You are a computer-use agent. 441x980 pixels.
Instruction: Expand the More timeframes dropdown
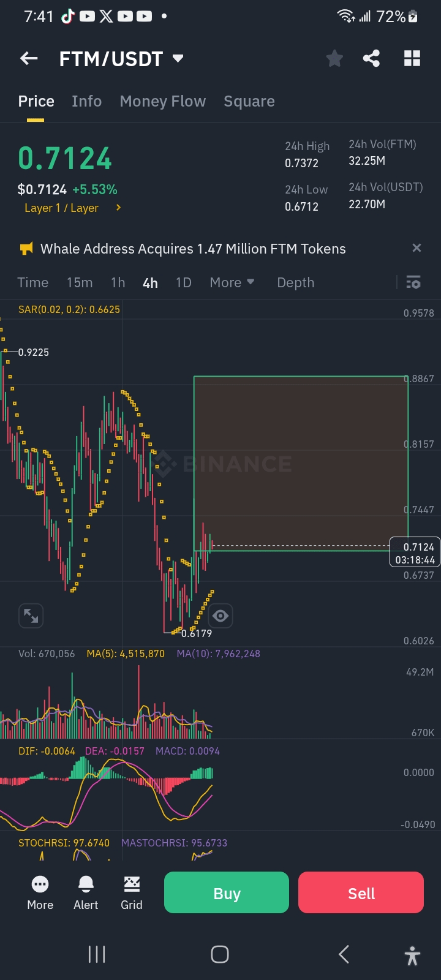tap(232, 282)
